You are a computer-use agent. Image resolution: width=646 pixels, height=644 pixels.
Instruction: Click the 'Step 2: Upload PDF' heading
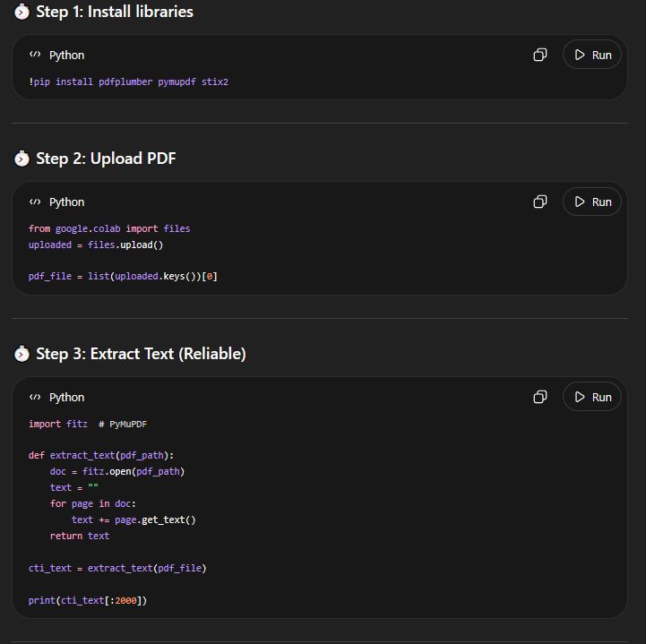tap(106, 159)
